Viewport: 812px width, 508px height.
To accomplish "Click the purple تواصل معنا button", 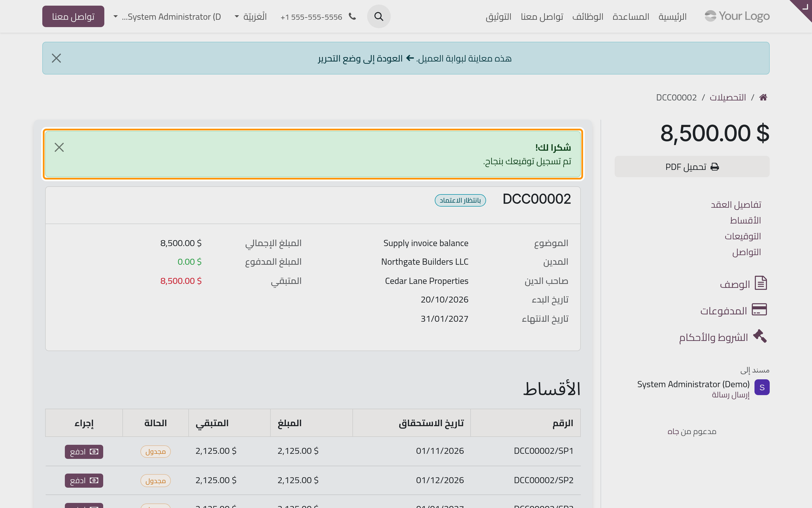I will pos(73,17).
